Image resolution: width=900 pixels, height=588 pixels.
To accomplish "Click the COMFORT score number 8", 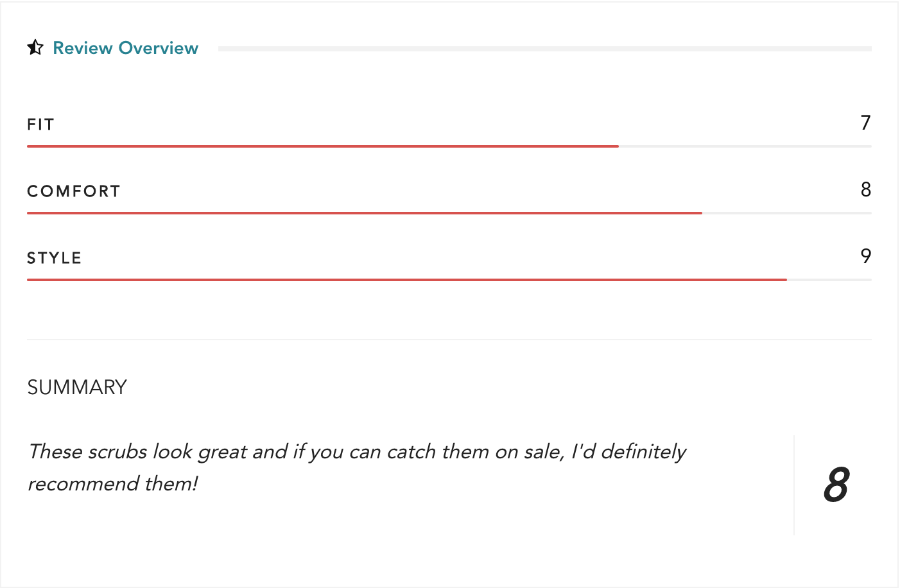I will 866,189.
